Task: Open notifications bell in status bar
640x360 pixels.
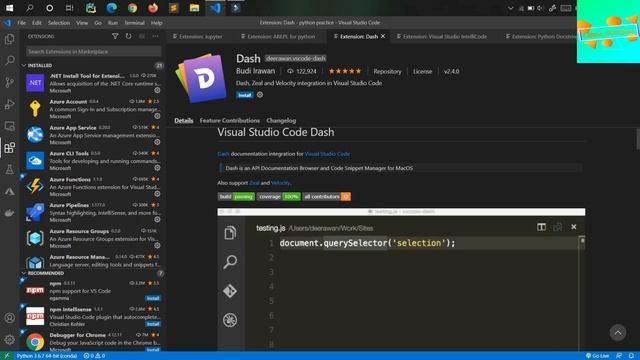Action: coord(631,356)
